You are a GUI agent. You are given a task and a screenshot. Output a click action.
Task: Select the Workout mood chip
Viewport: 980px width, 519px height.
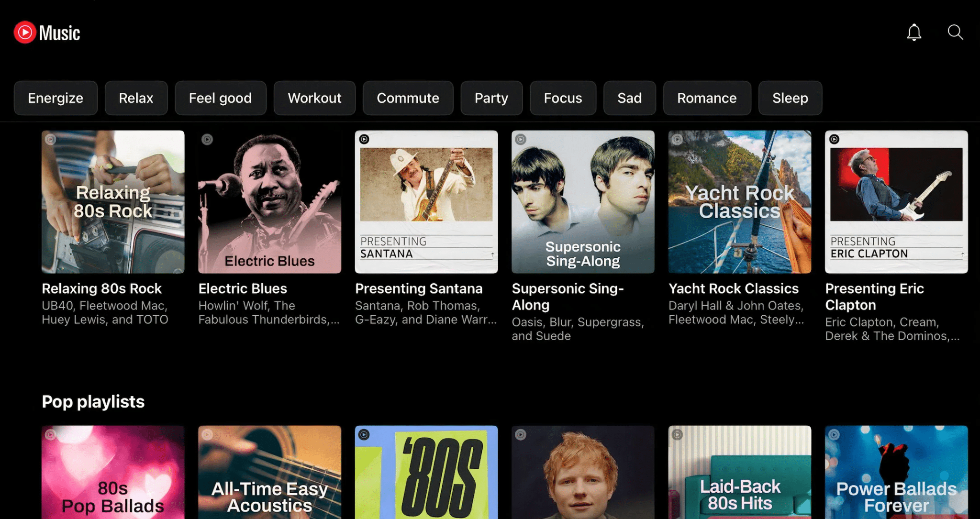pos(314,98)
